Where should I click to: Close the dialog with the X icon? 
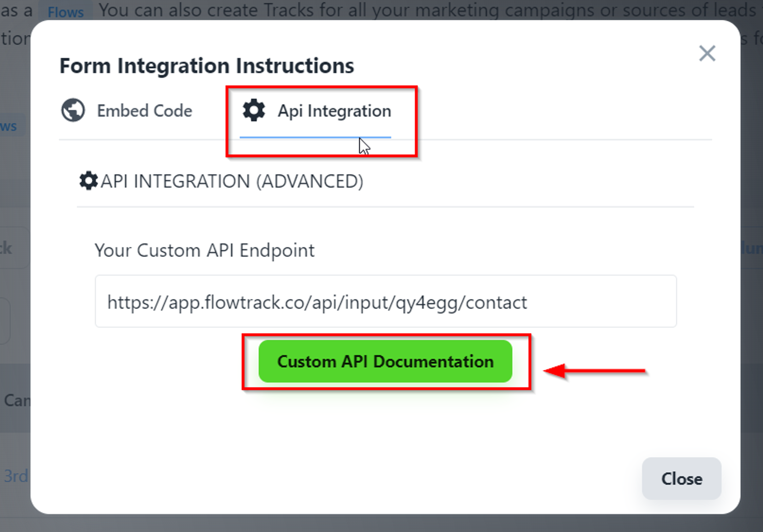point(707,54)
